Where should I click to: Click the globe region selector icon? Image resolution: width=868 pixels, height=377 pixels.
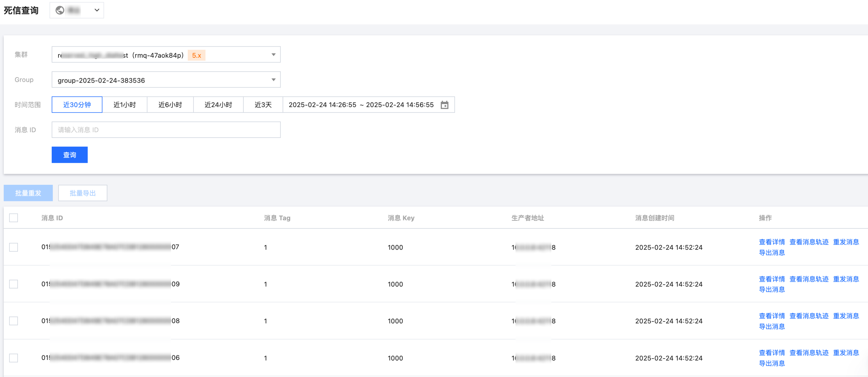pos(60,11)
